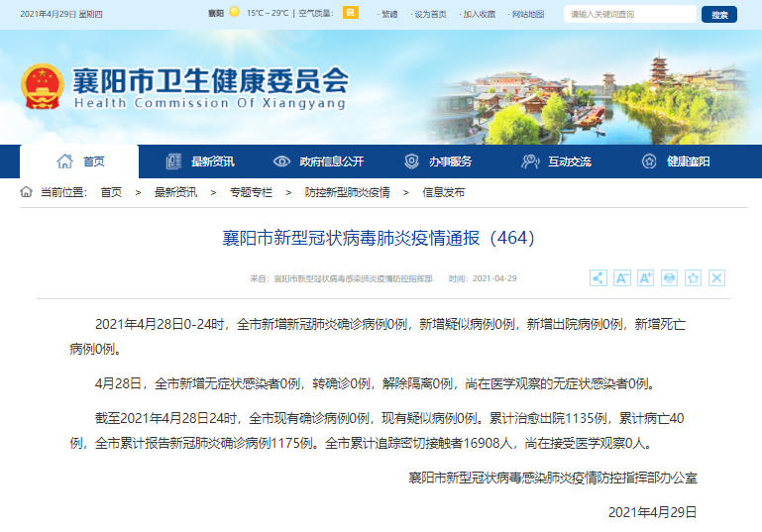Increase the article font size

pos(645,278)
